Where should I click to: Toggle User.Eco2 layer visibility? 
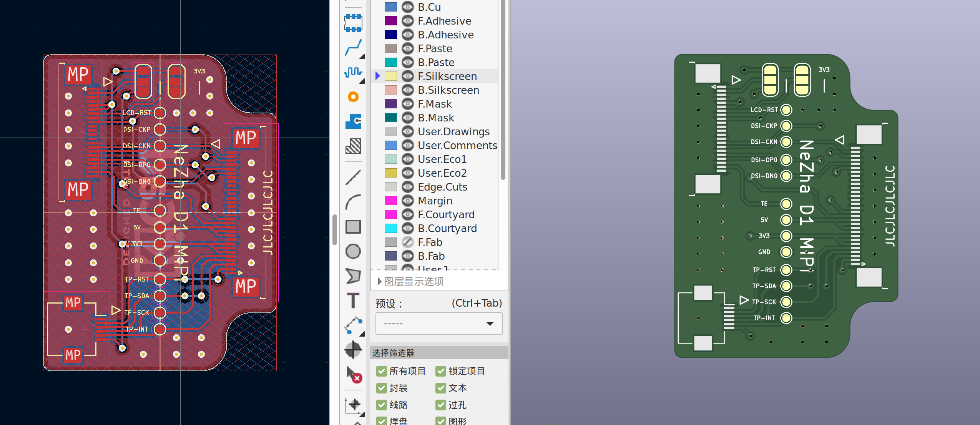(x=408, y=173)
